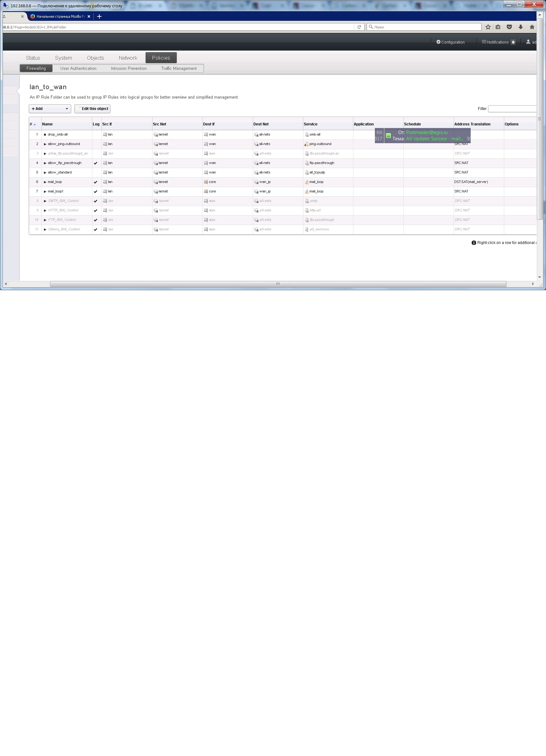Expand the mail_loop rule
Screen dimensions: 546x756
point(45,182)
